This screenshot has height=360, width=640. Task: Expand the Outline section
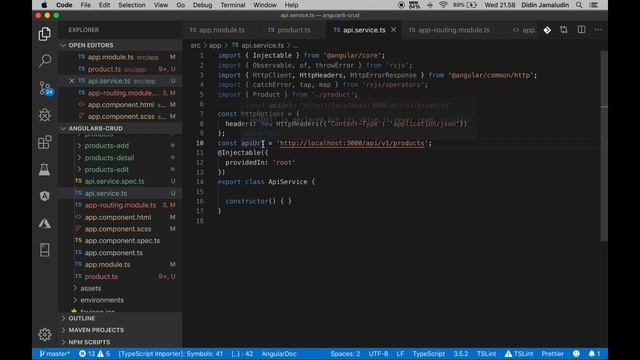[121, 318]
